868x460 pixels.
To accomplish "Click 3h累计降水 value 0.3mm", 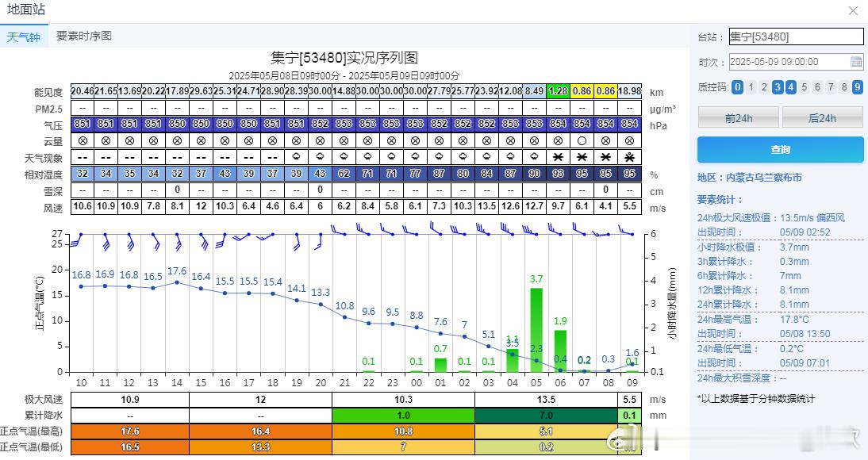I will (794, 261).
